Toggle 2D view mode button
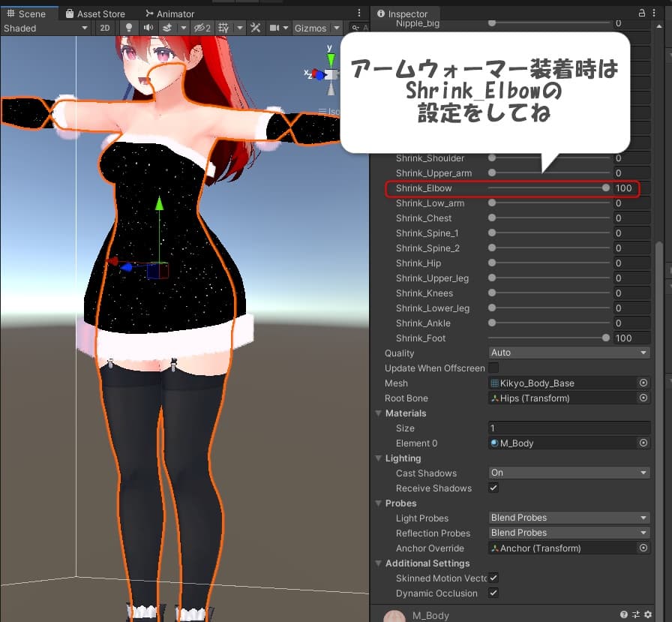Screen dimensions: 672x622 pyautogui.click(x=105, y=28)
